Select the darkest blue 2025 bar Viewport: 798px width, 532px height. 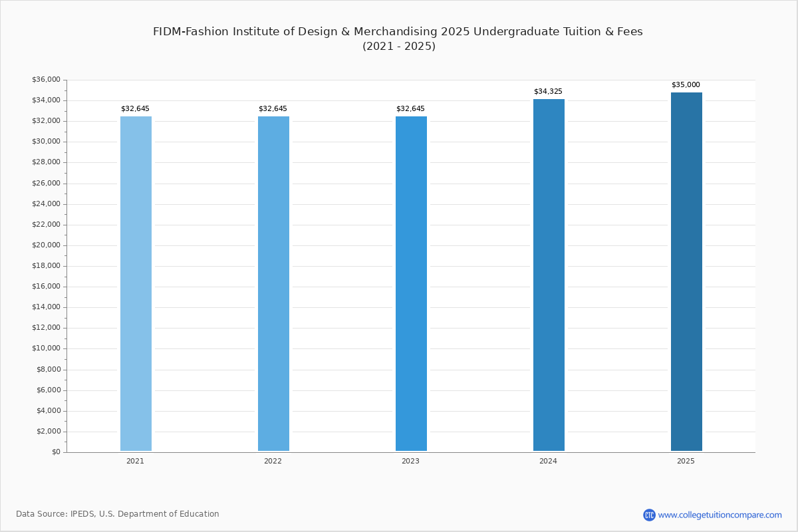(686, 271)
